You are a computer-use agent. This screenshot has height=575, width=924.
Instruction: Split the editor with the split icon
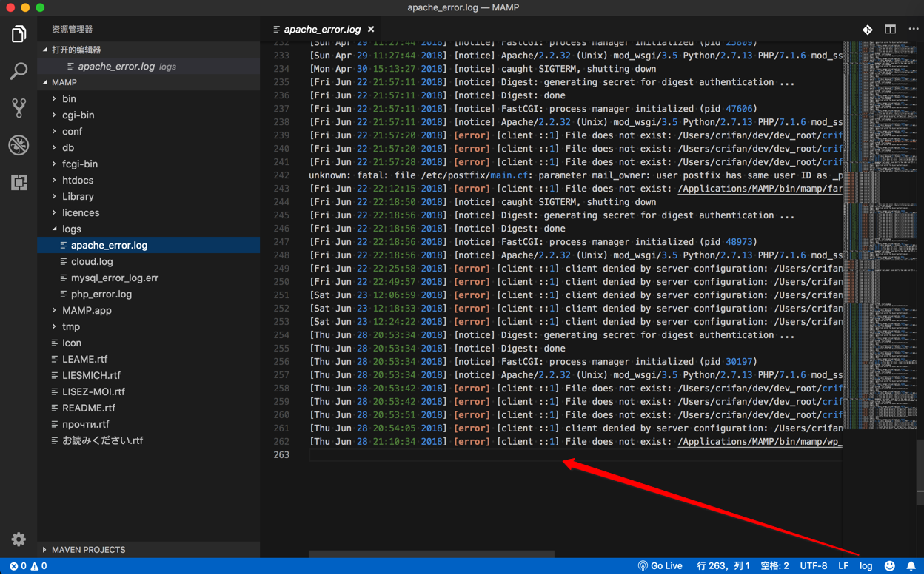(891, 30)
